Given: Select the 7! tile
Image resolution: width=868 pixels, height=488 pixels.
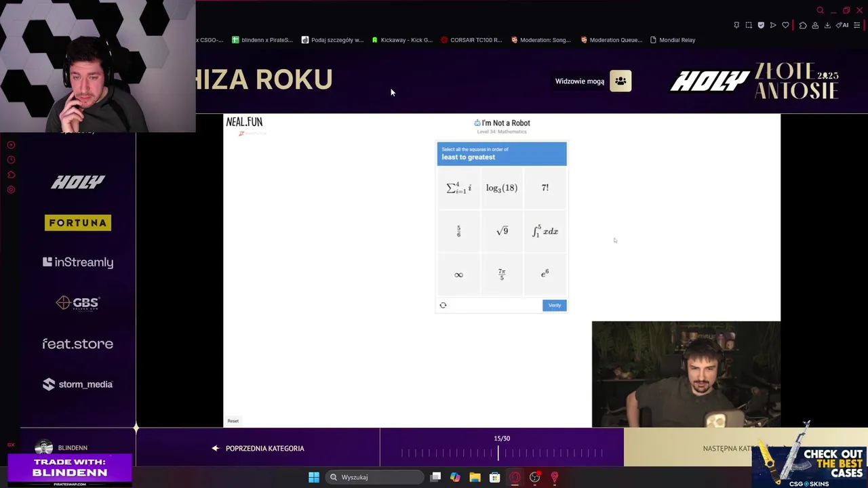Looking at the screenshot, I should coord(545,188).
